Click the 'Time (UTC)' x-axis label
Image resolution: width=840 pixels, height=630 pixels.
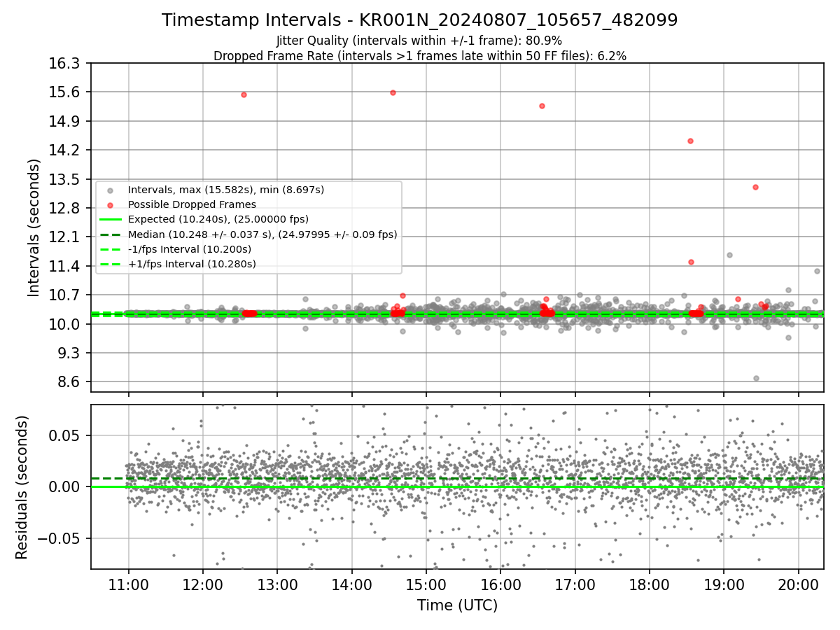[457, 605]
